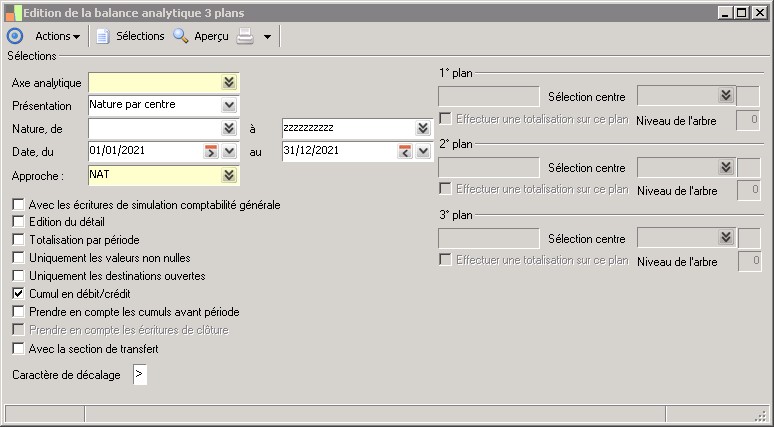The height and width of the screenshot is (427, 774).
Task: Check 'Totalisation par période'
Action: (19, 240)
